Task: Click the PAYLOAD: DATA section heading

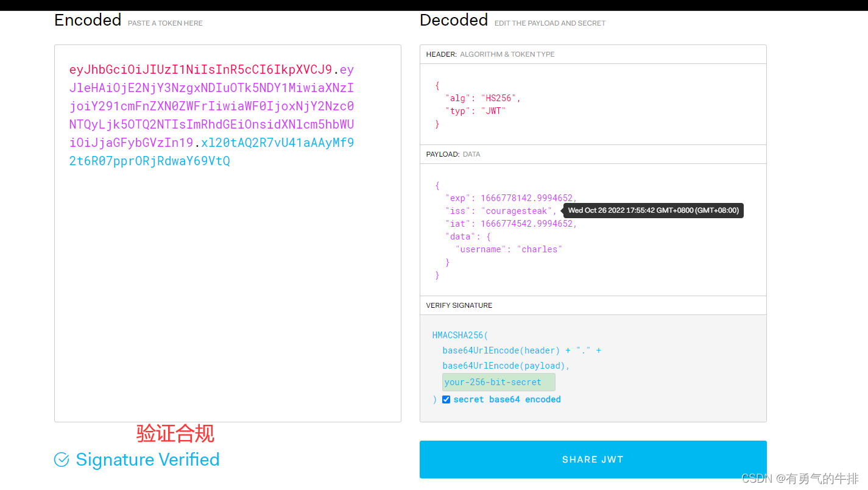Action: click(453, 154)
